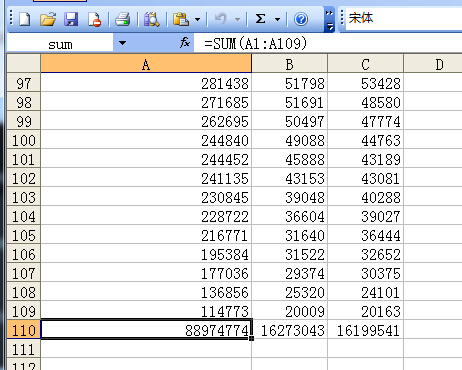The width and height of the screenshot is (462, 370).
Task: Select total cell 16273043
Action: pyautogui.click(x=289, y=330)
